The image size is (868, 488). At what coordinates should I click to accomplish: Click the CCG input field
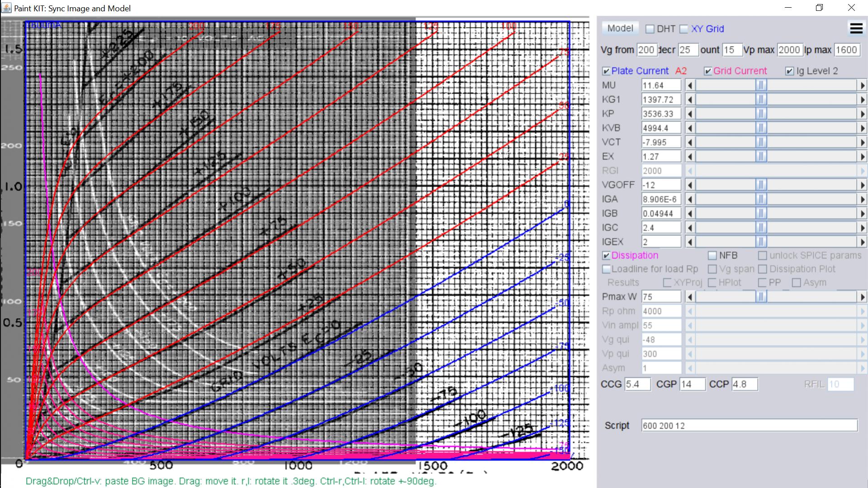tap(637, 384)
